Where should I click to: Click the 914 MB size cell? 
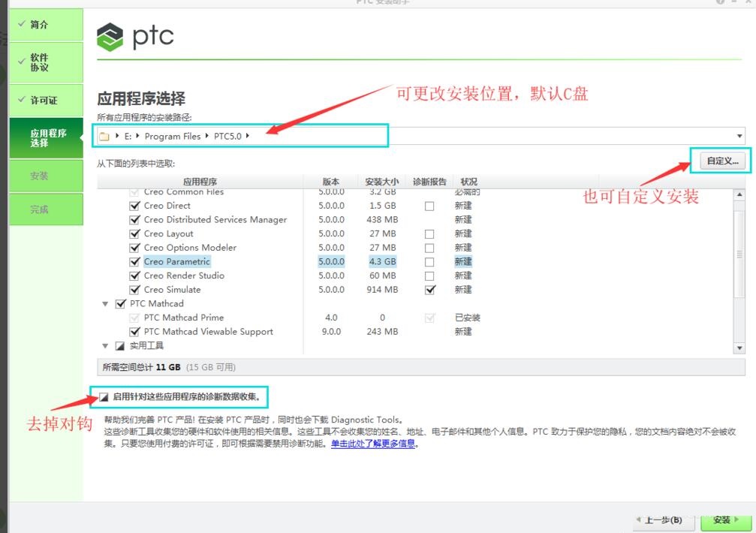382,290
